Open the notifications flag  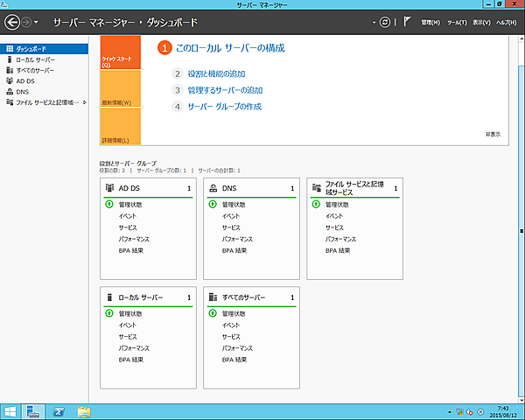tap(407, 22)
